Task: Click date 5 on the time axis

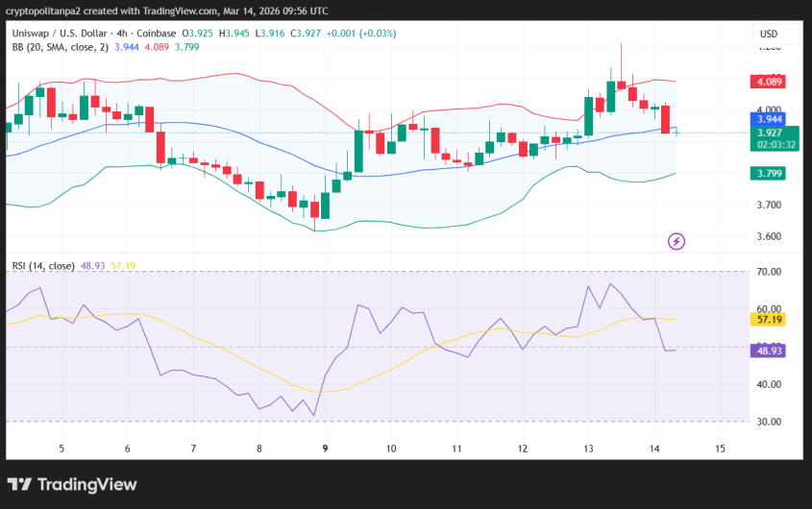Action: [62, 448]
